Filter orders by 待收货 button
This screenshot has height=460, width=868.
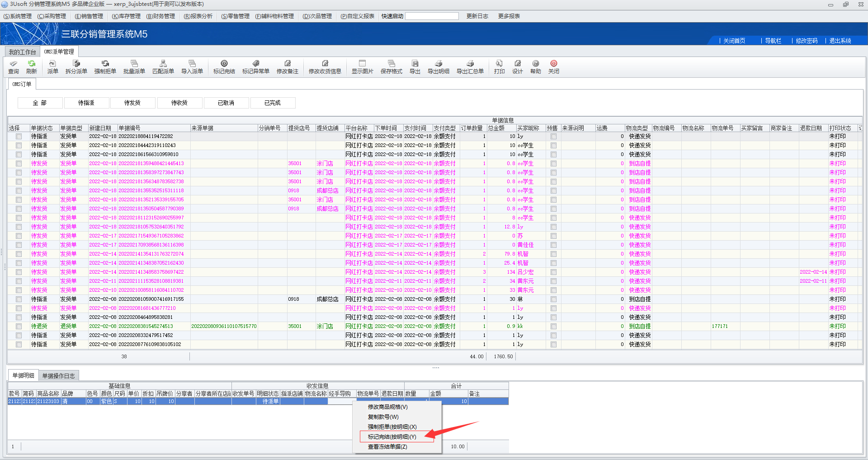179,103
